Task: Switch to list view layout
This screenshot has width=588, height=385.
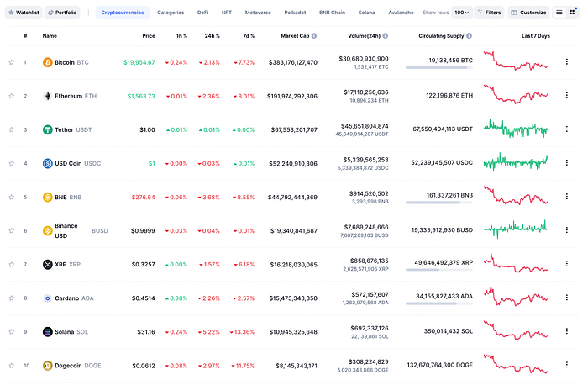Action: pyautogui.click(x=559, y=13)
